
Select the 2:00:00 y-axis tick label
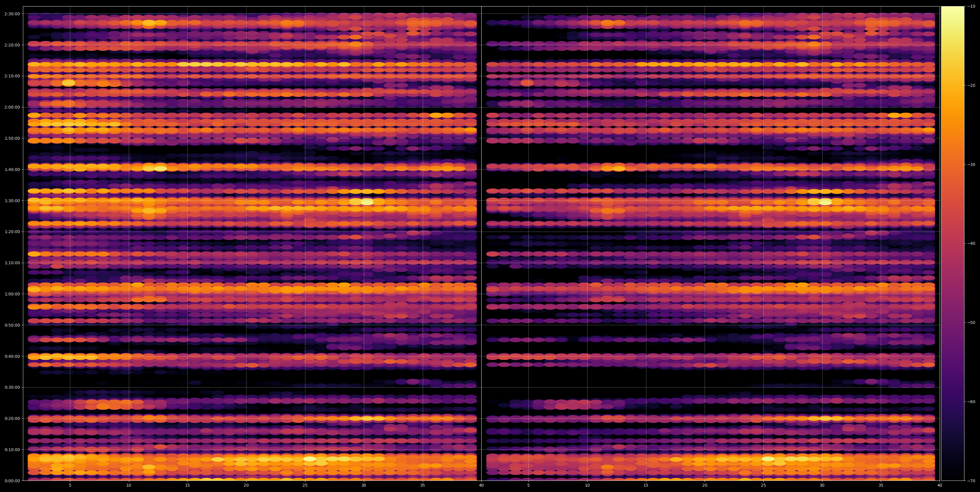tap(12, 107)
